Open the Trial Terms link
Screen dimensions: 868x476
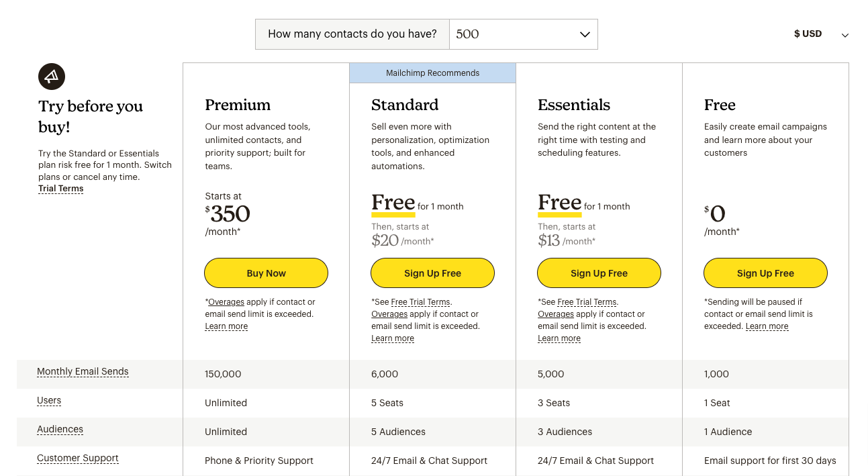coord(60,188)
